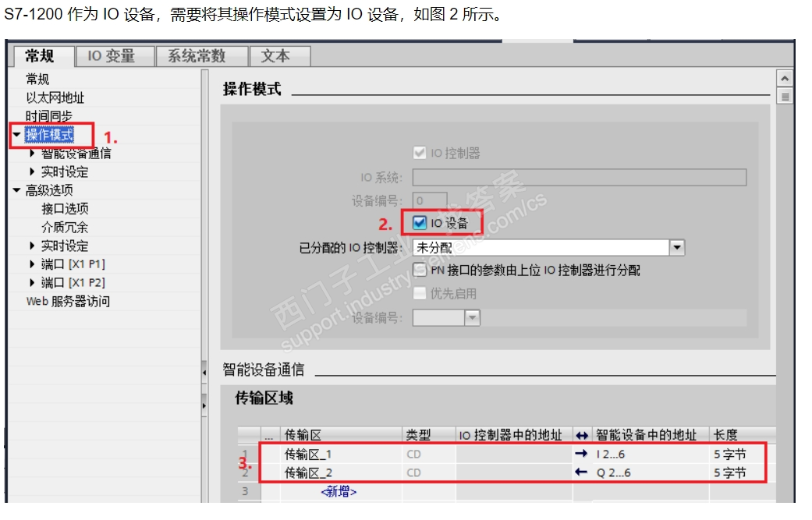Expand the 端口 [X1 P2] node
Image resolution: width=812 pixels, height=520 pixels.
point(32,282)
